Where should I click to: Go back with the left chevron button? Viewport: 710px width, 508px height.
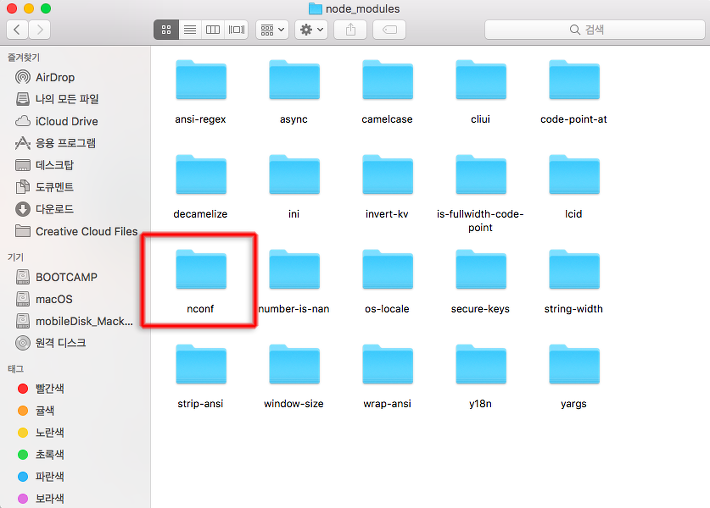pyautogui.click(x=17, y=30)
